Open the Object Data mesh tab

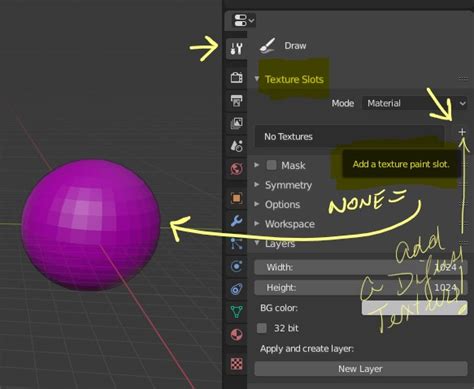click(236, 312)
